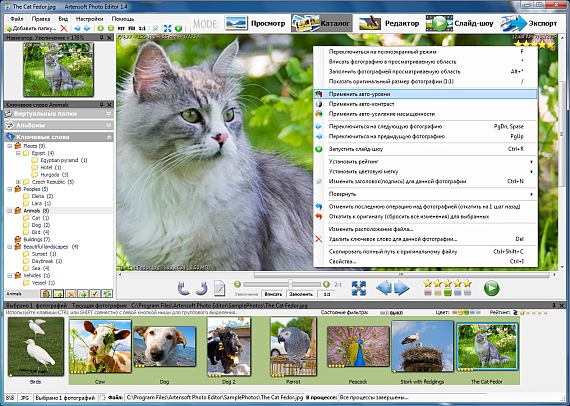Click the zoom slider handle
This screenshot has width=570, height=406.
[x=290, y=284]
